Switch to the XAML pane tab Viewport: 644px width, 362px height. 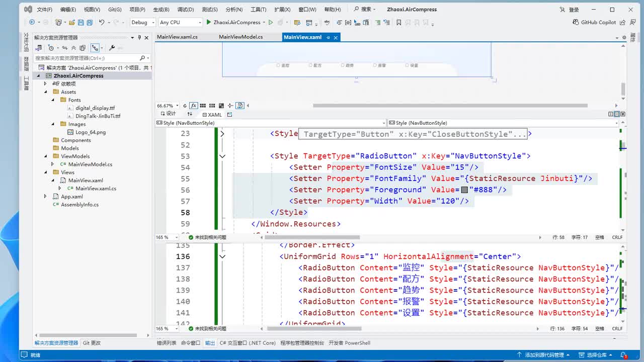pos(211,114)
